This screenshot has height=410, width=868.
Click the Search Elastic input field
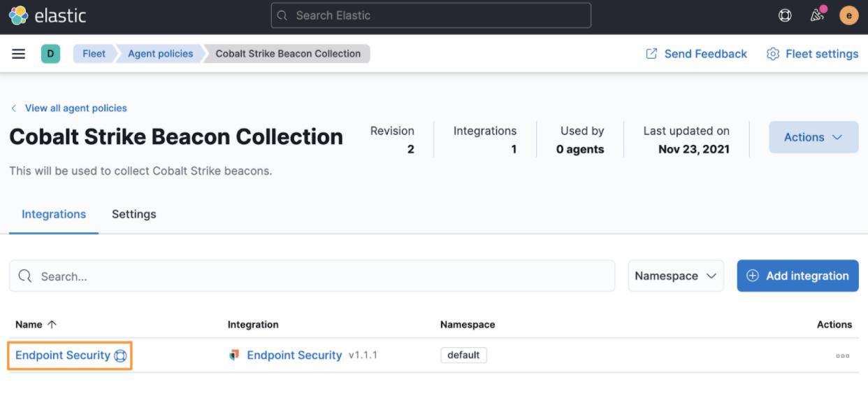[431, 15]
